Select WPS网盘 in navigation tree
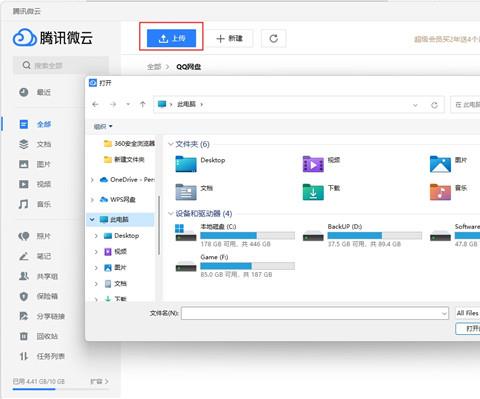This screenshot has height=399, width=480. click(x=118, y=200)
